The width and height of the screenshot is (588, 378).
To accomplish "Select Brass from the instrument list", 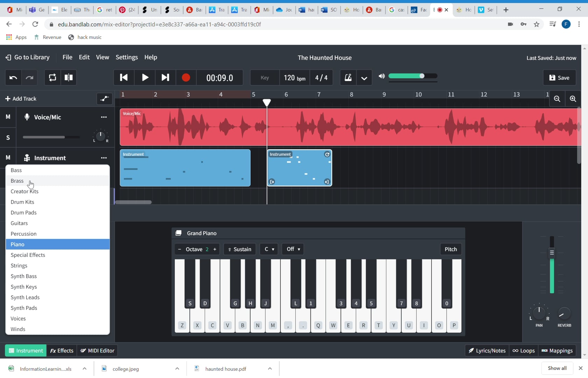I will point(17,181).
